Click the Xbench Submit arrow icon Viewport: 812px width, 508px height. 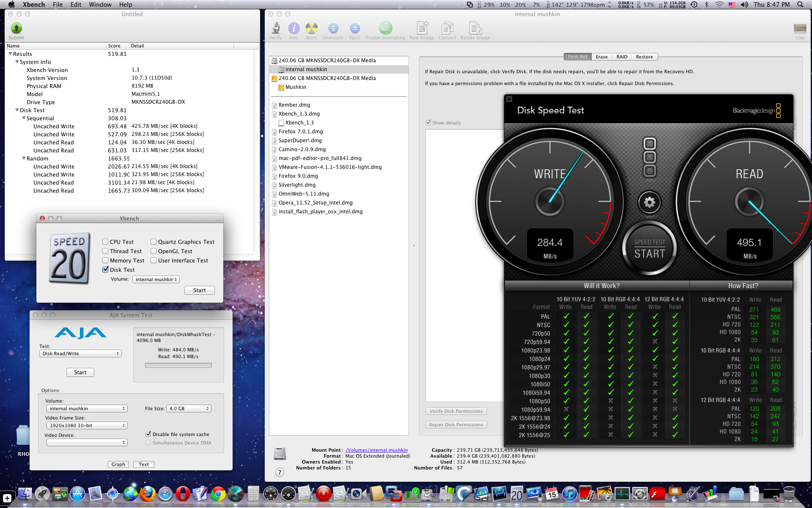coord(16,28)
